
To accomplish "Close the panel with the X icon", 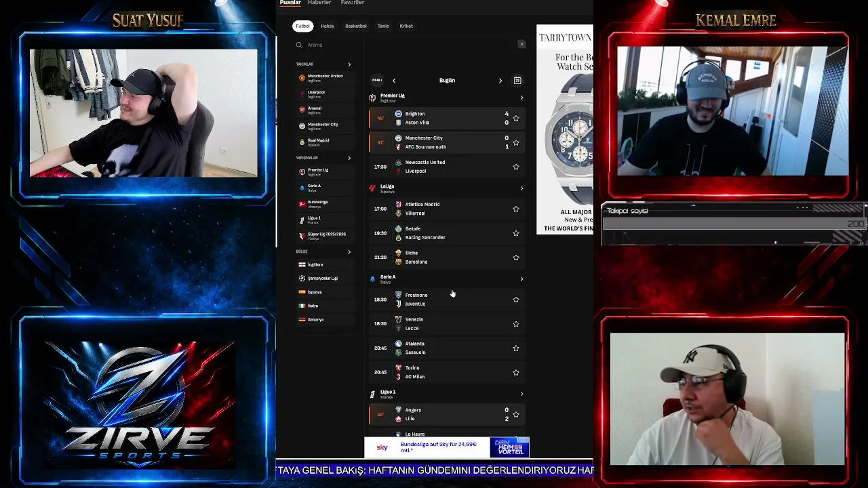I will [x=521, y=45].
